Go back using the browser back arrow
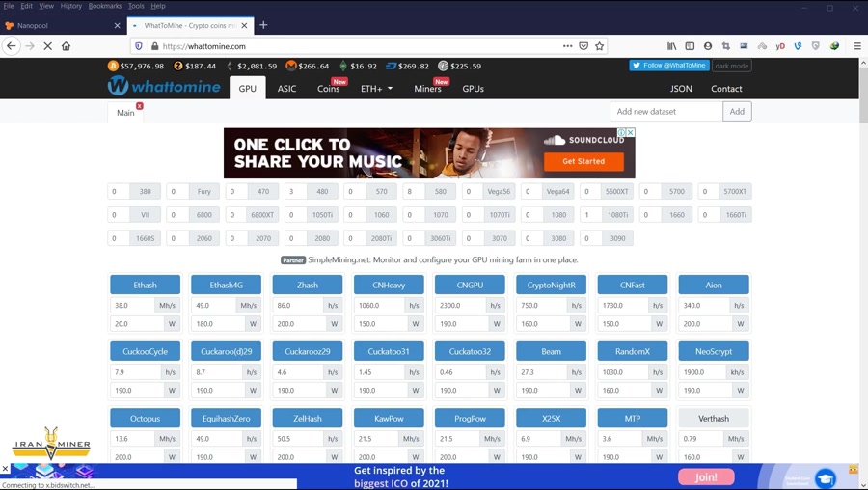The height and width of the screenshot is (490, 868). [x=12, y=46]
